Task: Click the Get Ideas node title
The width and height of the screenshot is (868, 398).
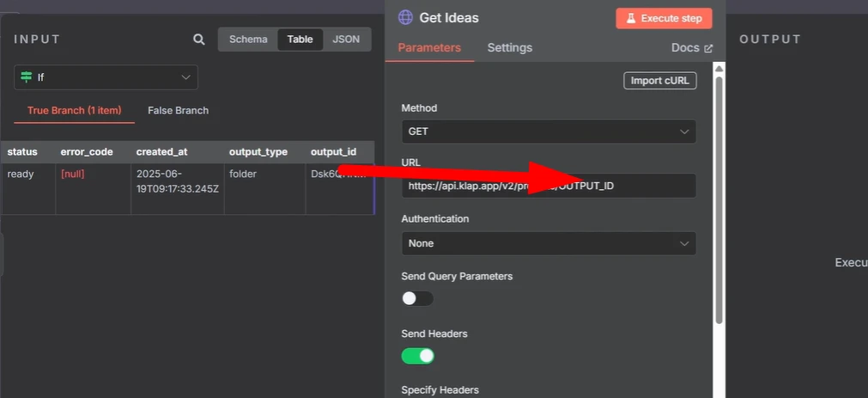Action: click(449, 18)
